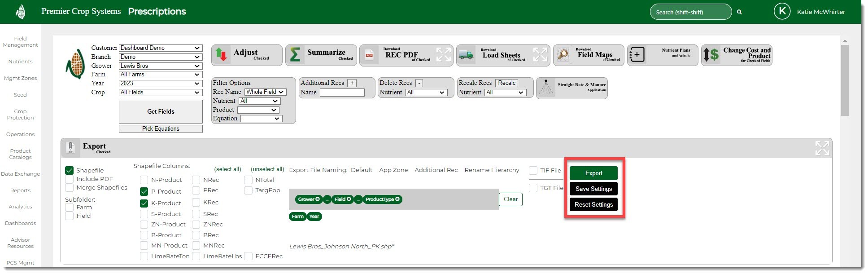
Task: Click the Download REC PDF icon
Action: tap(369, 55)
